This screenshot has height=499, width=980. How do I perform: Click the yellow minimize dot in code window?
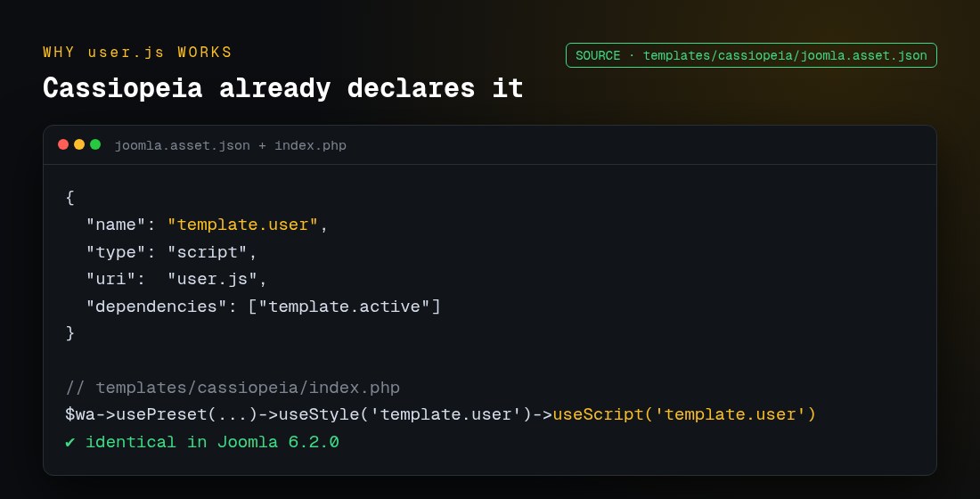pos(79,144)
